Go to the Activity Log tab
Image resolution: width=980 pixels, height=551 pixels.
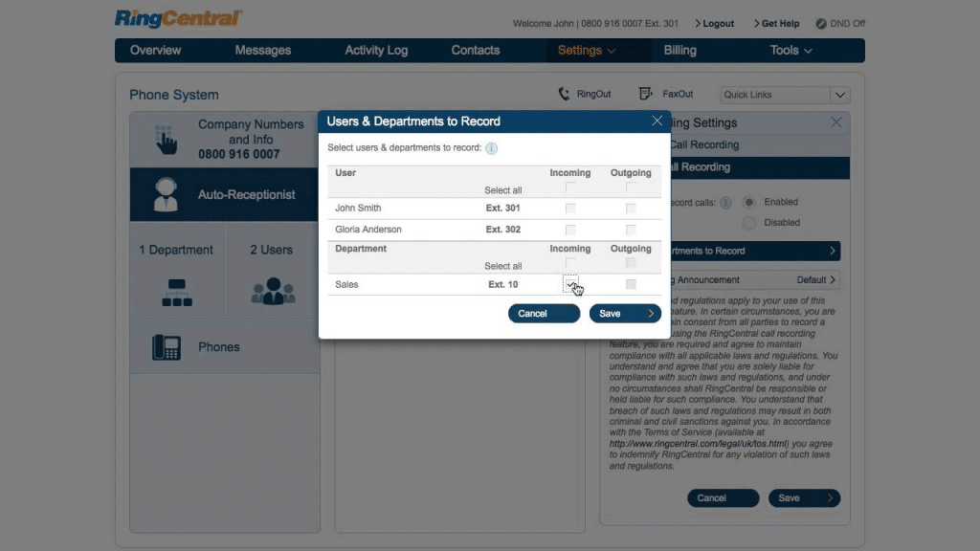coord(376,51)
